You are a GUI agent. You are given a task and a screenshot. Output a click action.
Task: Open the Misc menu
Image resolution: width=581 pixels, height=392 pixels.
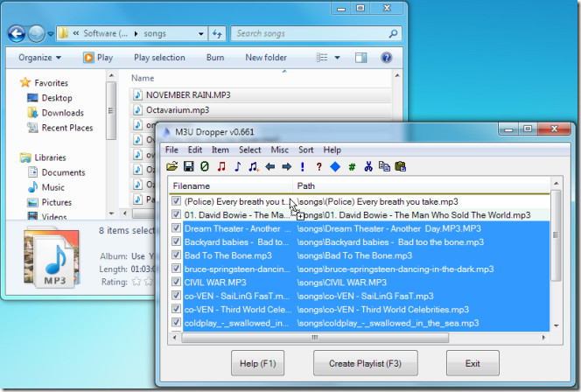279,150
